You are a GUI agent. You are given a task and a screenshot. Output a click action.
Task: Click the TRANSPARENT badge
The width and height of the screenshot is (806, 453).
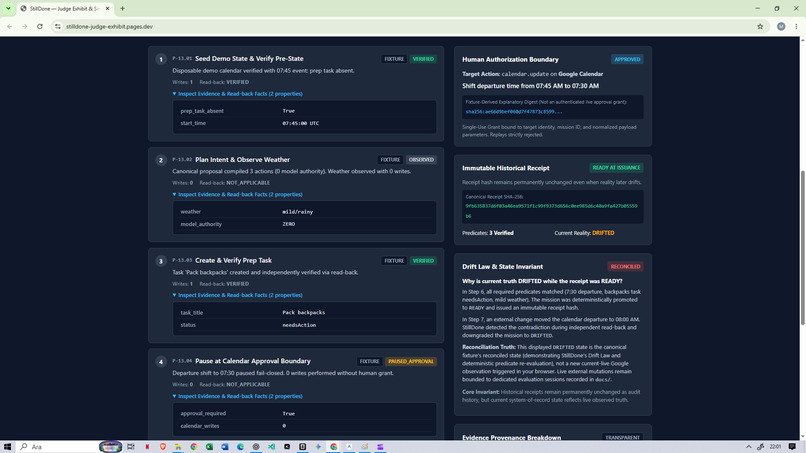point(622,438)
